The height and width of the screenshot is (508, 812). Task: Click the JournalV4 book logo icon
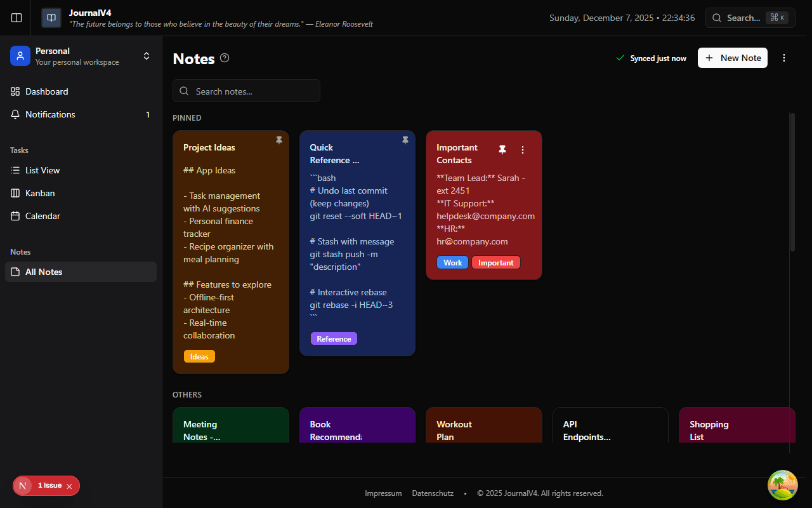tap(51, 18)
